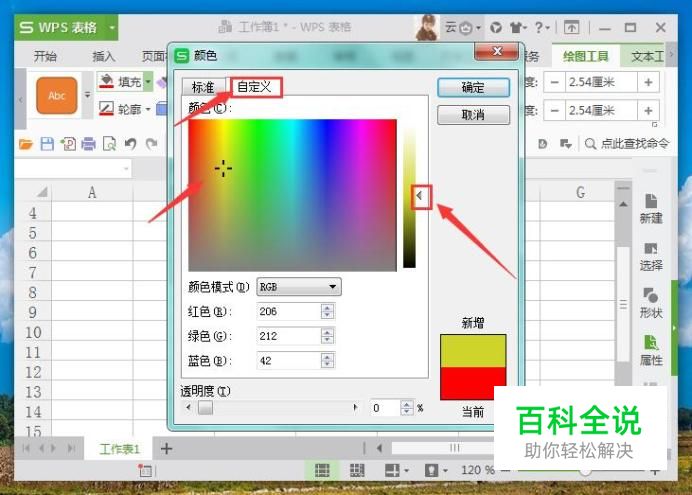This screenshot has width=692, height=495.
Task: Click the red value field showing 206
Action: 288,311
